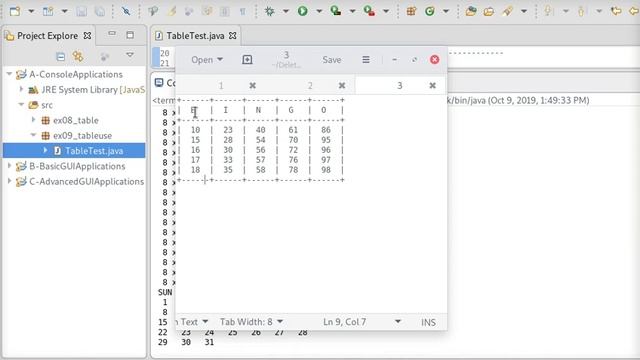This screenshot has height=360, width=640.
Task: Click the Save All icon in Eclipse toolbar
Action: [x=100, y=11]
